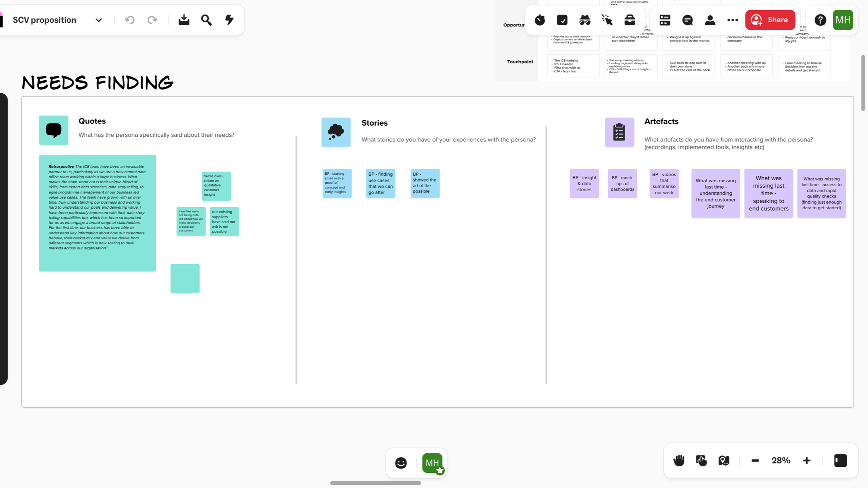Viewport: 868px width, 488px height.
Task: Click the MH facilitator avatar at bottom
Action: pos(432,463)
